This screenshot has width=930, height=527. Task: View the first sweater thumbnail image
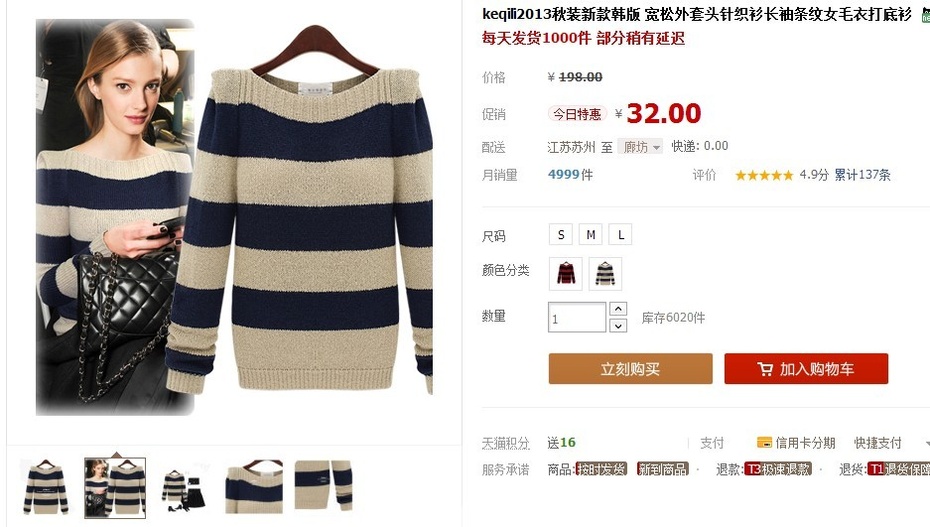pos(46,487)
